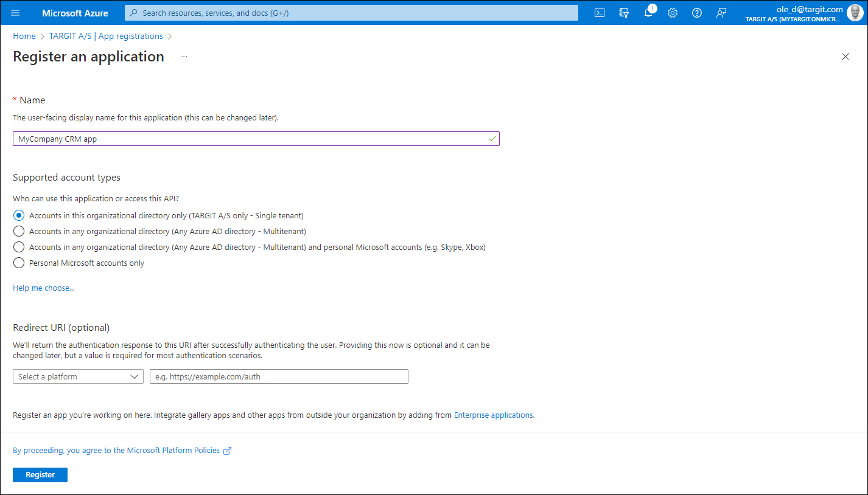Click the Redirect URI (optional) heading
868x495 pixels.
(61, 327)
